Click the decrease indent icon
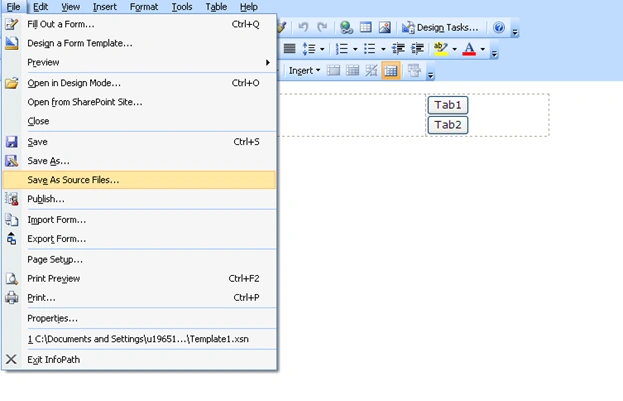Screen dimensions: 623x401 tap(398, 49)
